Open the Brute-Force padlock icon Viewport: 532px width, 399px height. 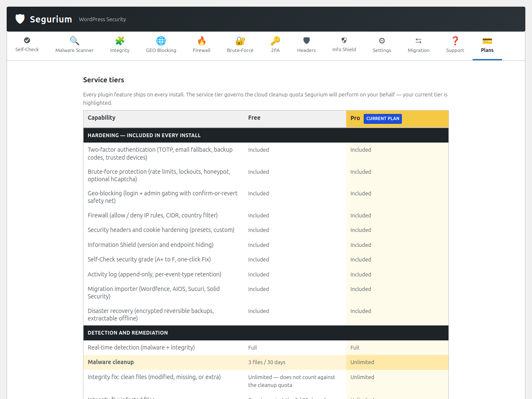[240, 41]
